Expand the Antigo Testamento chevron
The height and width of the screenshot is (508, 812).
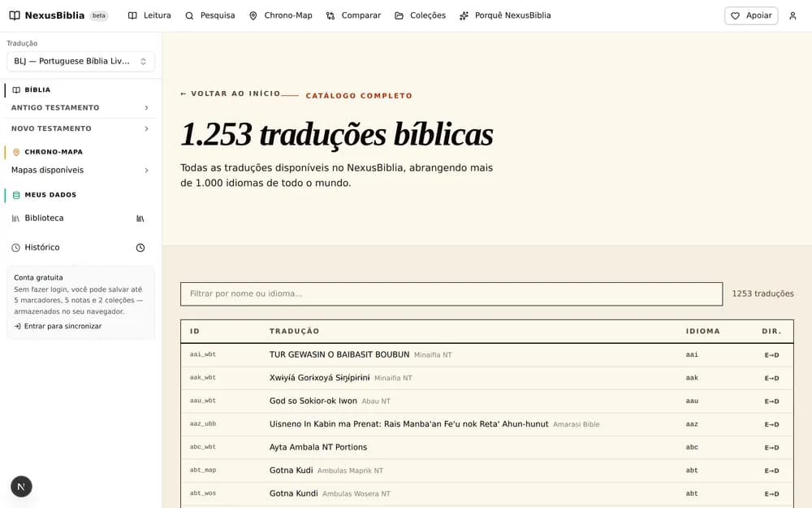[x=146, y=108]
